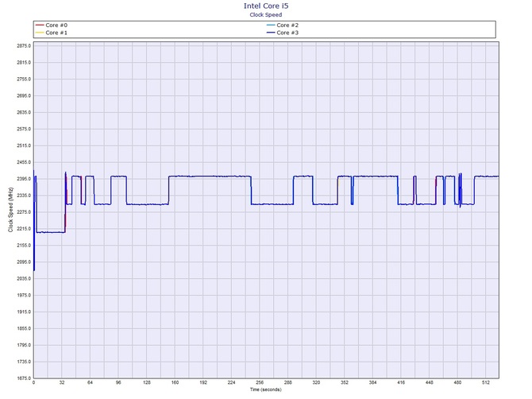Click the 256 x-axis tick label

(x=260, y=382)
